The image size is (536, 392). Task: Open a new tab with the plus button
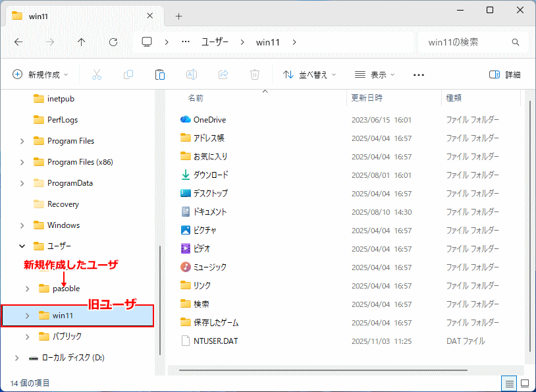(178, 16)
